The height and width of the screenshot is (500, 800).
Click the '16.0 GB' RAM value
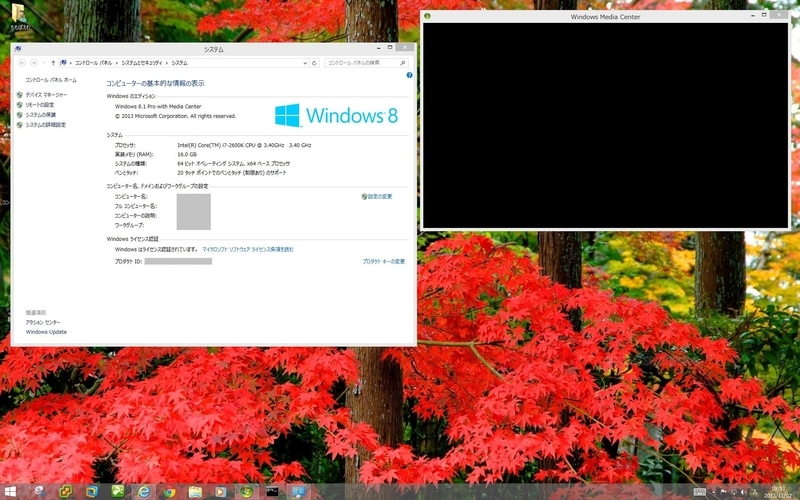[187, 154]
